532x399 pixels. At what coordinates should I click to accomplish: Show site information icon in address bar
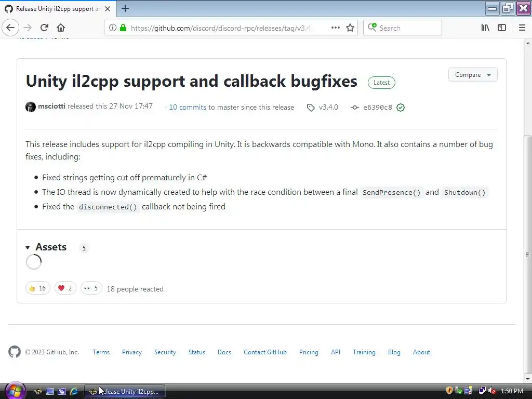point(113,28)
